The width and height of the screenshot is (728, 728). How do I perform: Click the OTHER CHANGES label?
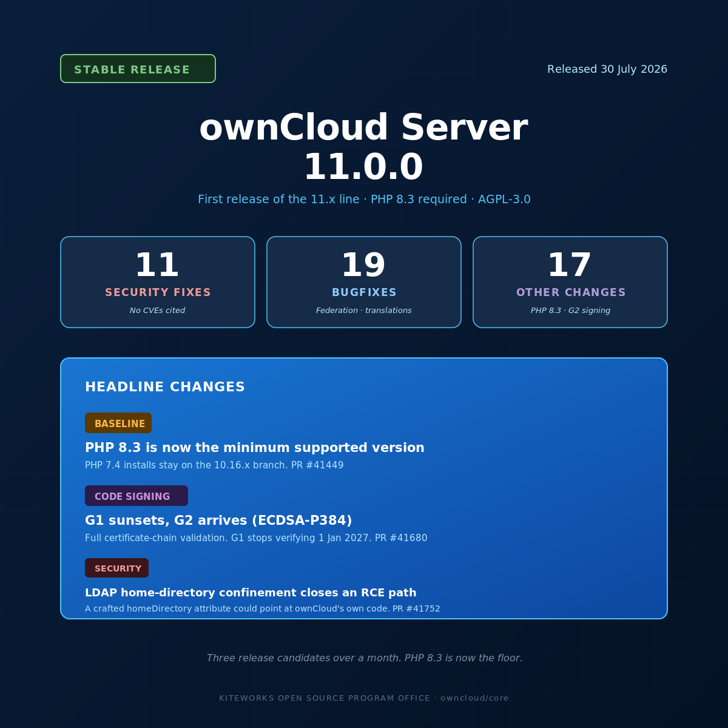click(x=570, y=292)
